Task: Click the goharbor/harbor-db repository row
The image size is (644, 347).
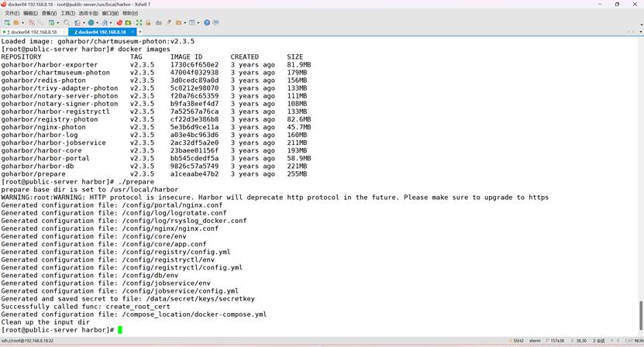Action: click(154, 166)
